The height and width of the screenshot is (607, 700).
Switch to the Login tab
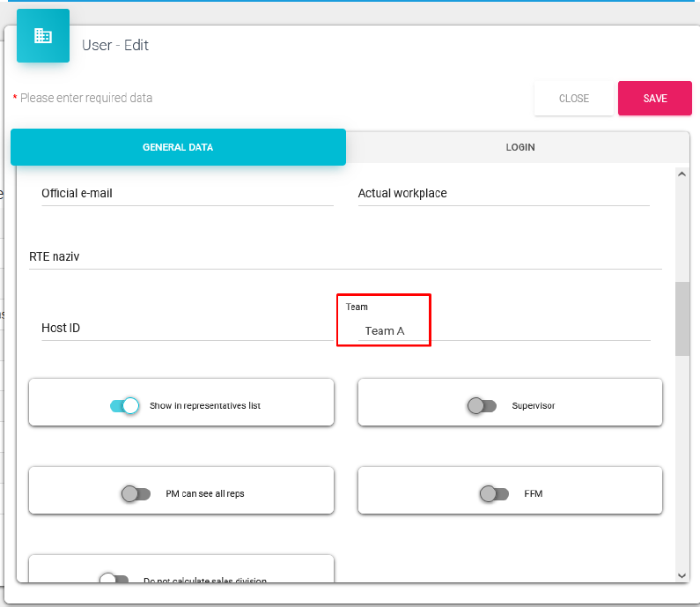click(x=519, y=147)
